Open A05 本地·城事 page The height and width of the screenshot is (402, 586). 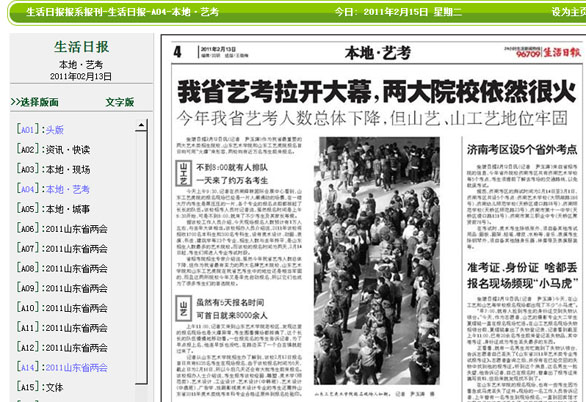(x=53, y=208)
